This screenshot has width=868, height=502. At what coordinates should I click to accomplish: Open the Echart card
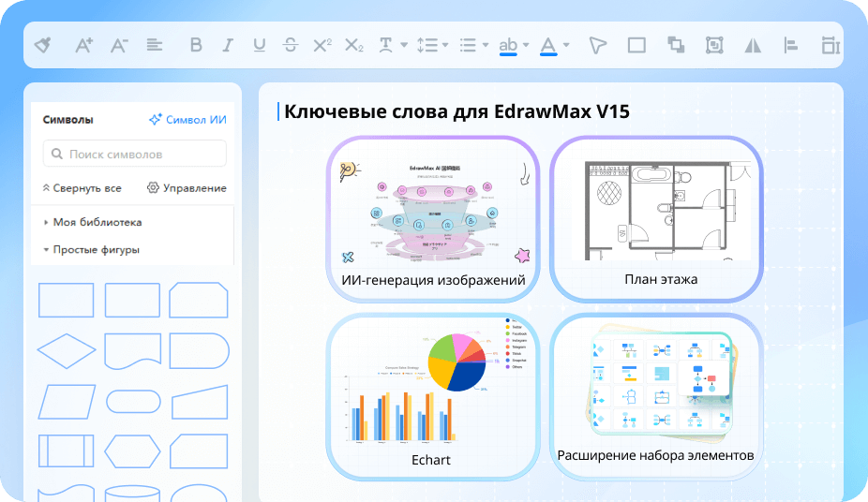pyautogui.click(x=433, y=396)
